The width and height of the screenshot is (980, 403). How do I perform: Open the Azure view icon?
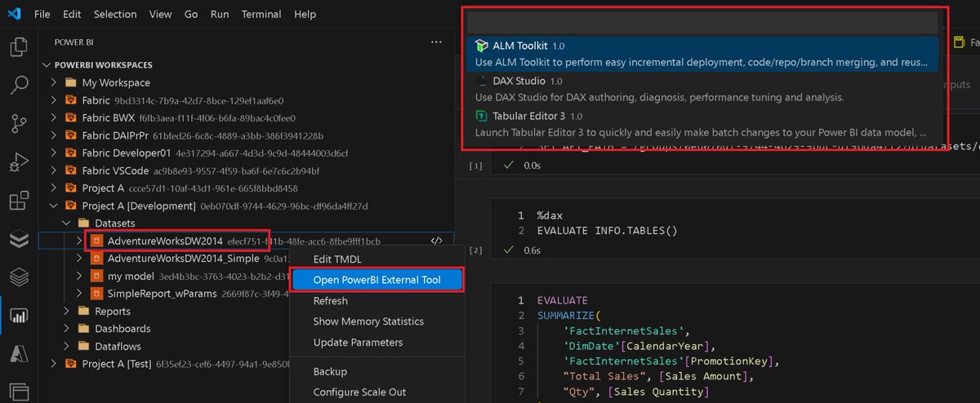tap(18, 354)
